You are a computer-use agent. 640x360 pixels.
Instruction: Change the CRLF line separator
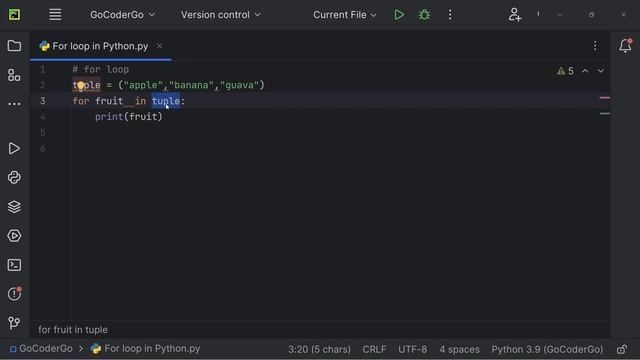point(374,349)
